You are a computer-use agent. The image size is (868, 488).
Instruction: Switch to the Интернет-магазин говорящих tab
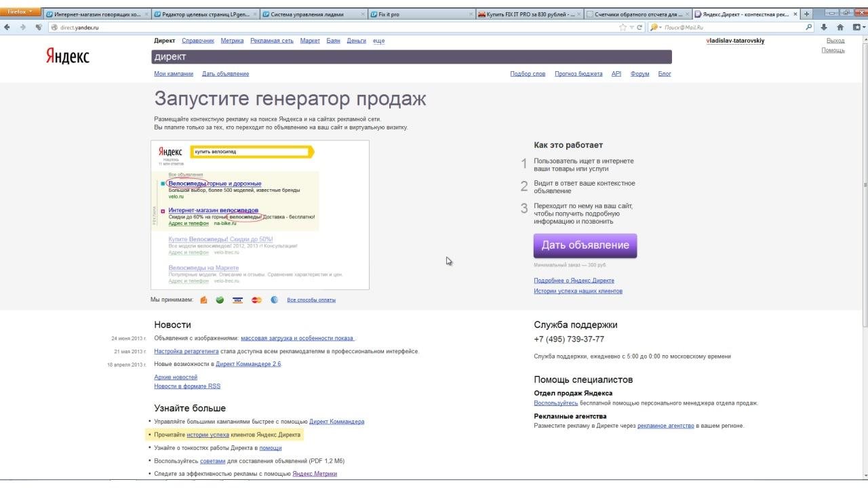(x=97, y=14)
